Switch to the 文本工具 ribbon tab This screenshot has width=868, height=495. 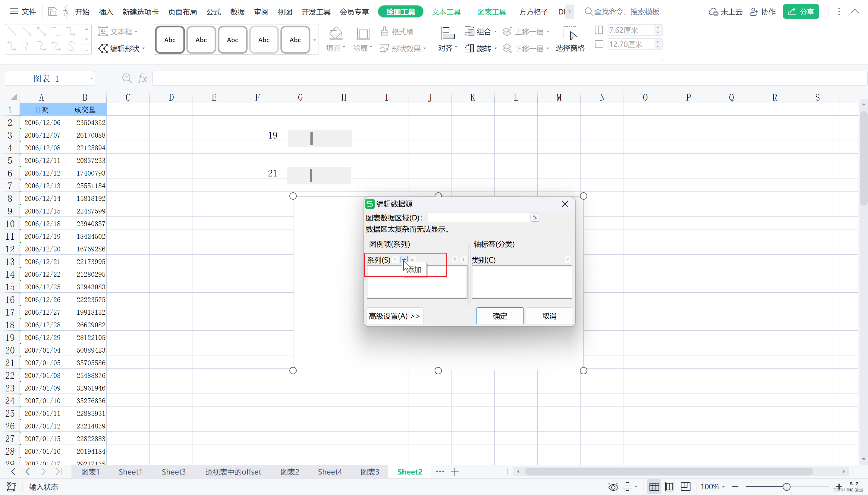pos(446,12)
